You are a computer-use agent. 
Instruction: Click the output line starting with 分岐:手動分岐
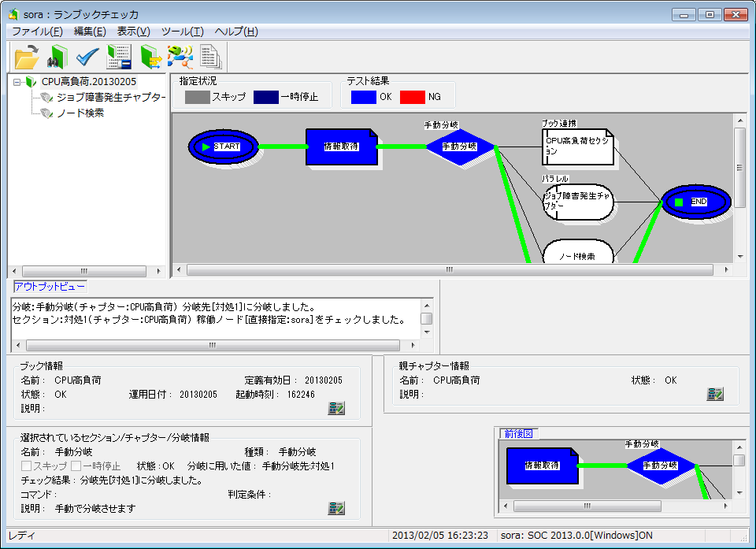pyautogui.click(x=164, y=307)
